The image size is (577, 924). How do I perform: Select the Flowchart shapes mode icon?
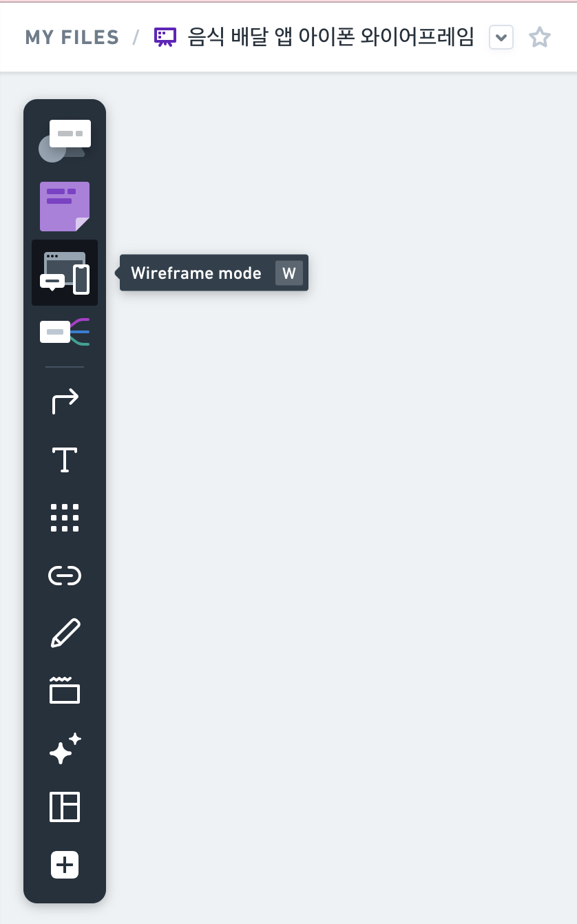point(65,141)
